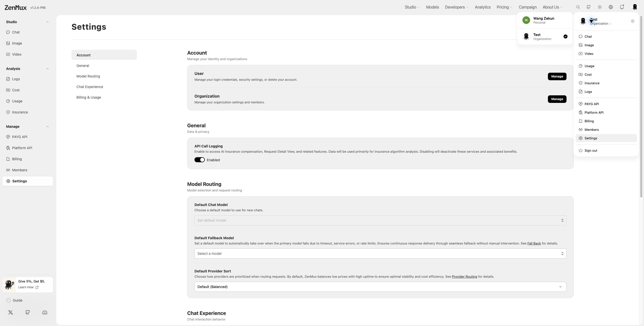This screenshot has width=644, height=326.
Task: Open the Models top navigation item
Action: pos(432,7)
